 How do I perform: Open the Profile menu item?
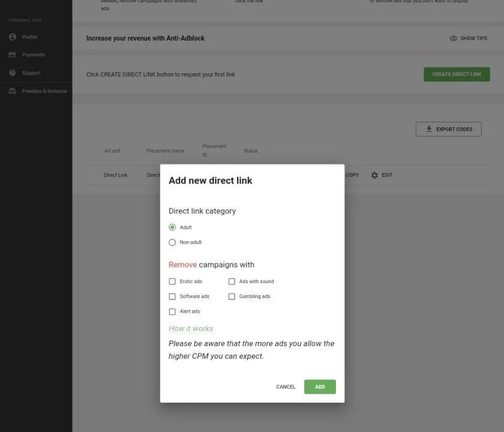pos(36,37)
